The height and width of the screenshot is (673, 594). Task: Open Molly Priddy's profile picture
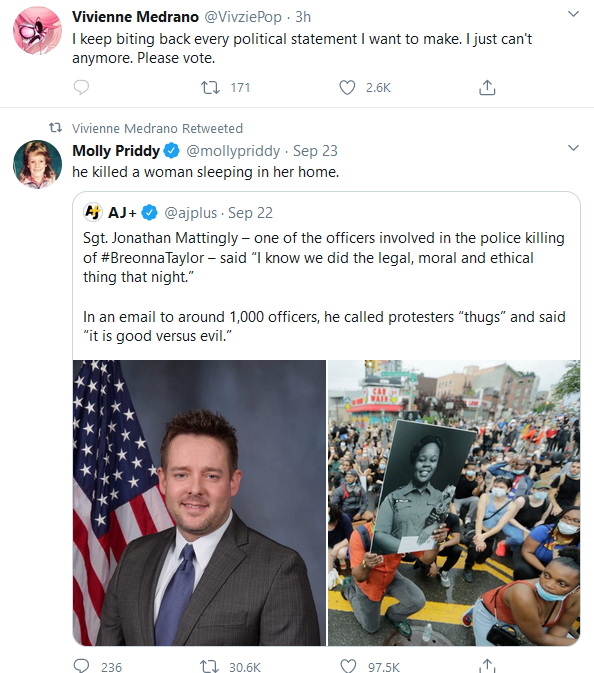[x=37, y=164]
